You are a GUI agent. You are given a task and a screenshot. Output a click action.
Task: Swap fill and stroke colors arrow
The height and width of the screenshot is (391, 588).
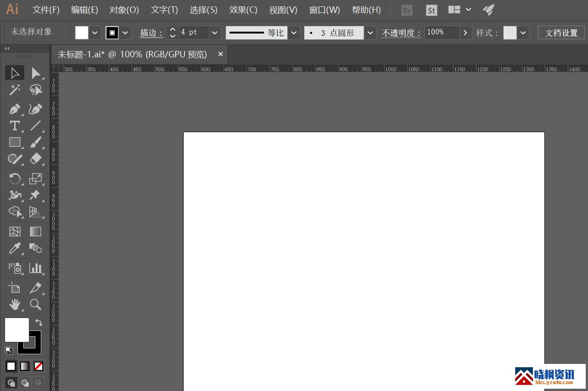[39, 323]
